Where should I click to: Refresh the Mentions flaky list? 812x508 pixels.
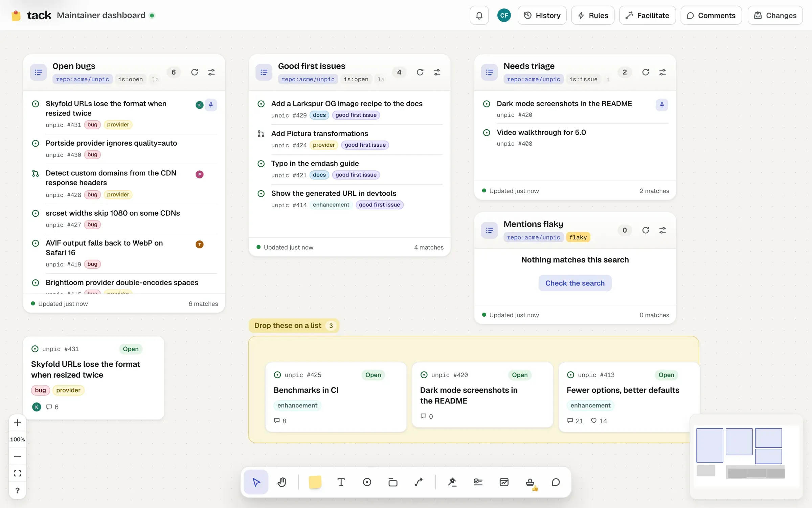[x=646, y=230]
